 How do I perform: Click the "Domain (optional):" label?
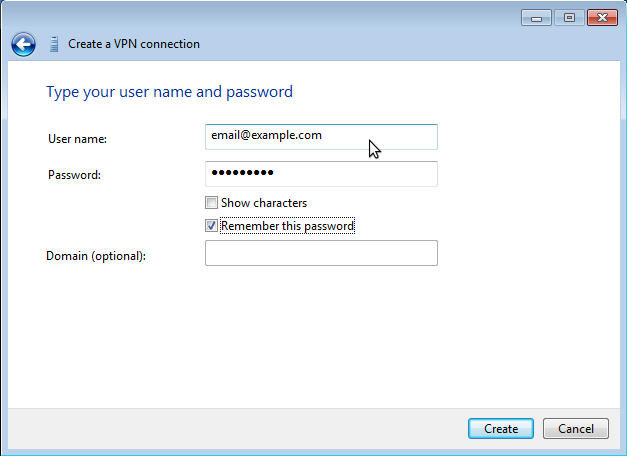[96, 256]
